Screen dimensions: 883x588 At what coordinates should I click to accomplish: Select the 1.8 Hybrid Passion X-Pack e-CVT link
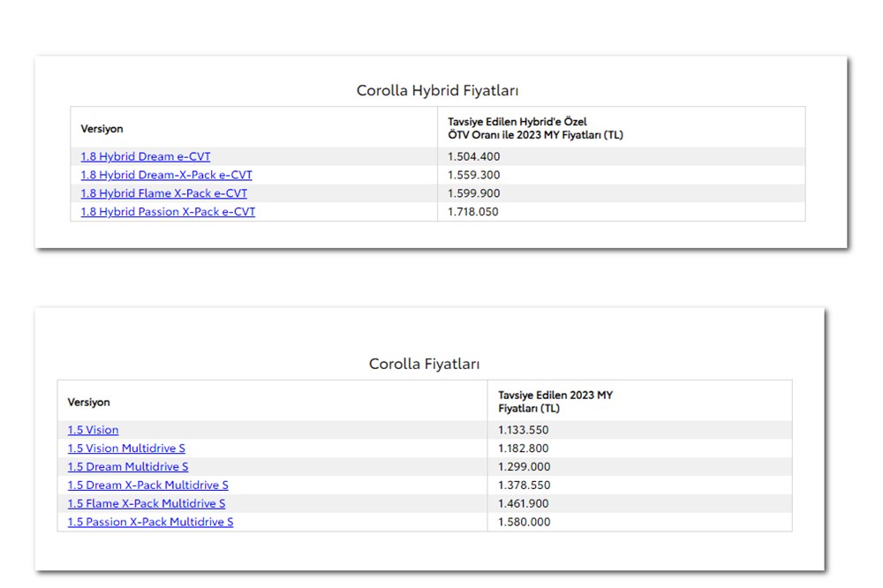pyautogui.click(x=168, y=212)
